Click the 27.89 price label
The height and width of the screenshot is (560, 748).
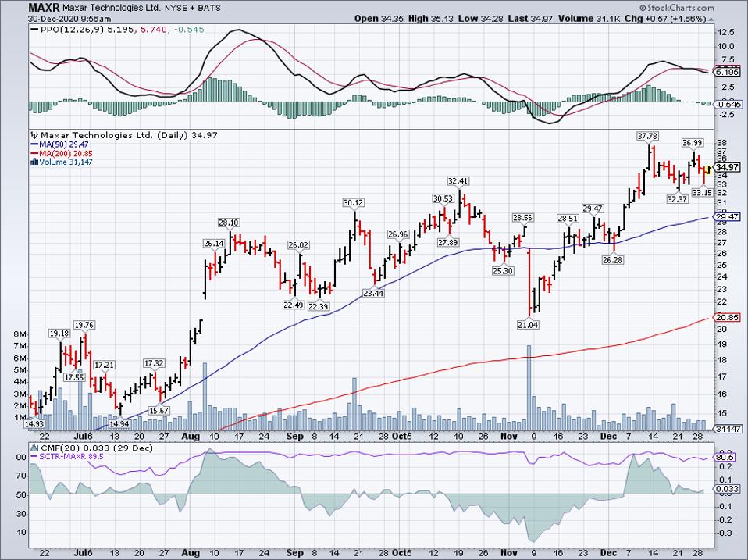[448, 242]
